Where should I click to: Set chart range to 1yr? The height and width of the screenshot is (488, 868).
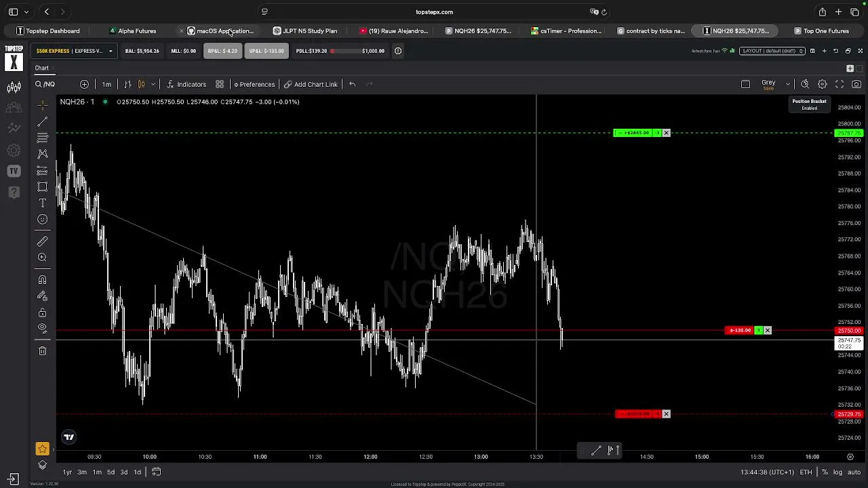point(67,472)
